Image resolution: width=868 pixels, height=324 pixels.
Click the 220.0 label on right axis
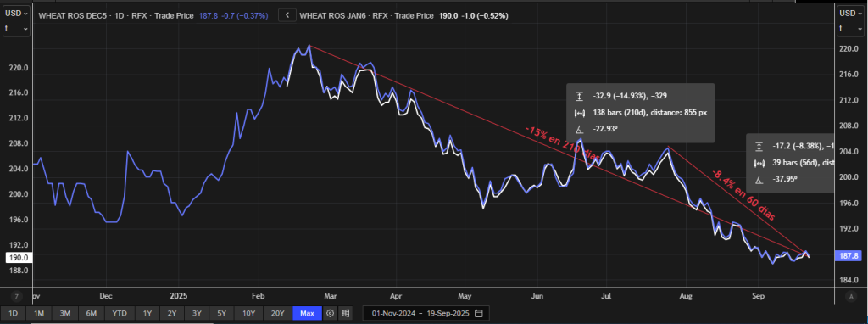[848, 49]
